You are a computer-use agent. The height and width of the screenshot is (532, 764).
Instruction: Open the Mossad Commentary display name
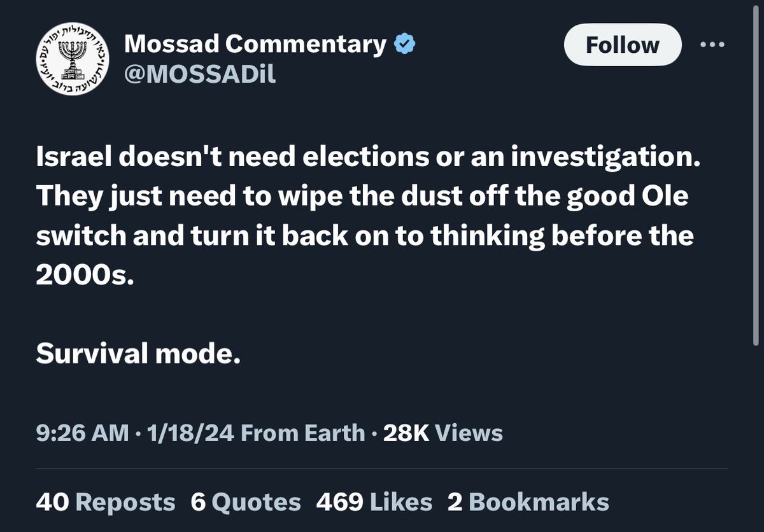click(x=255, y=44)
